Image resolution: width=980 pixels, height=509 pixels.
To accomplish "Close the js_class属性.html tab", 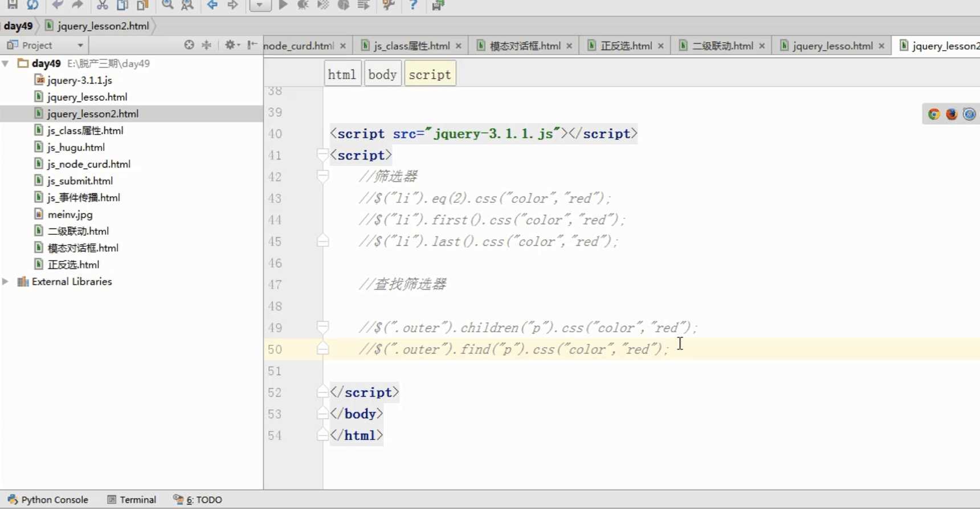I will 459,46.
